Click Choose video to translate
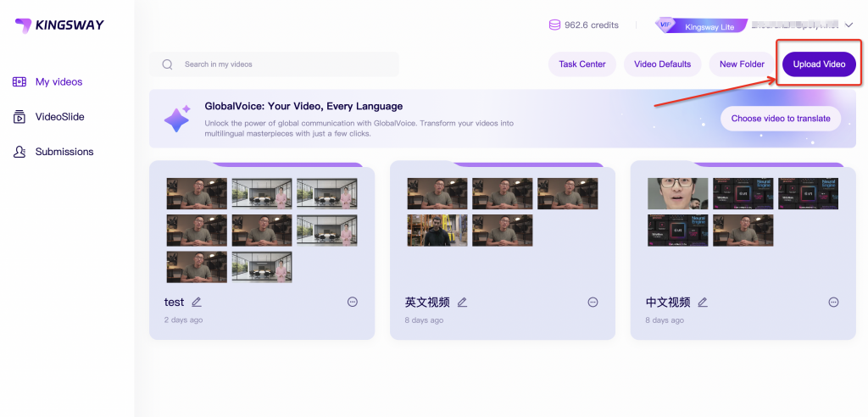 point(781,119)
